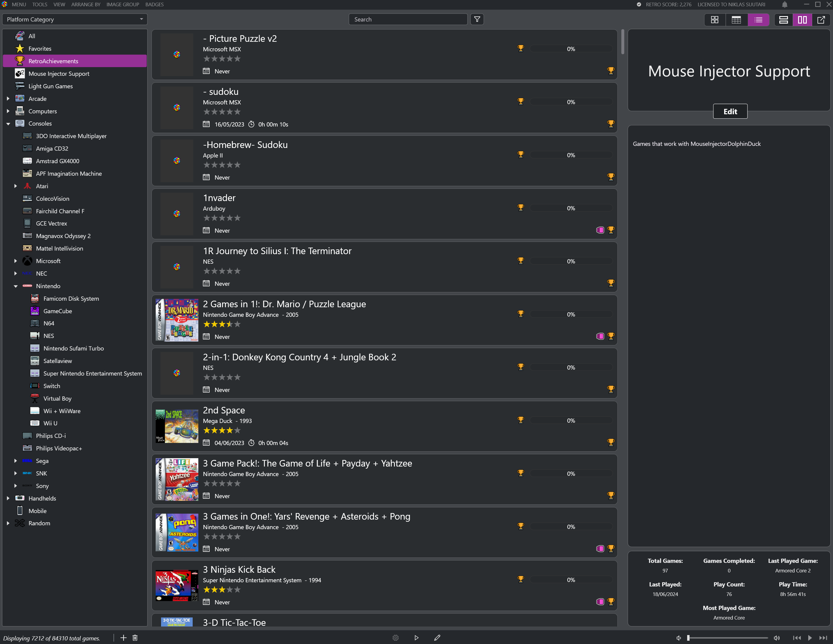Open the IMAGE GROUP menu
The width and height of the screenshot is (833, 644).
pos(123,4)
